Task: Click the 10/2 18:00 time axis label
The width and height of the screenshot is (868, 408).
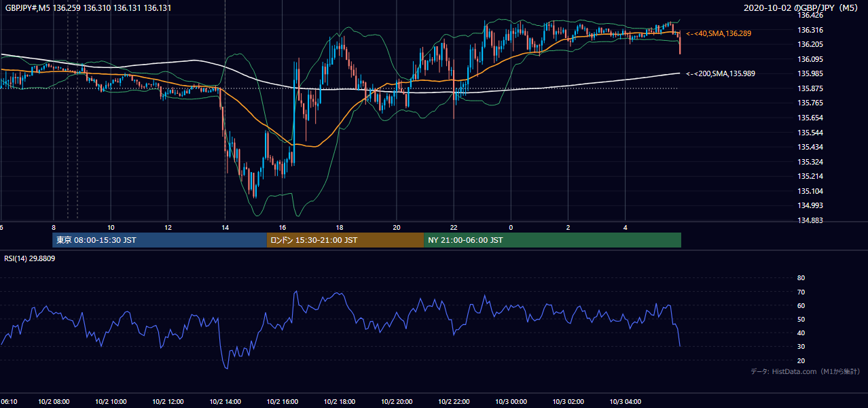Action: point(340,402)
